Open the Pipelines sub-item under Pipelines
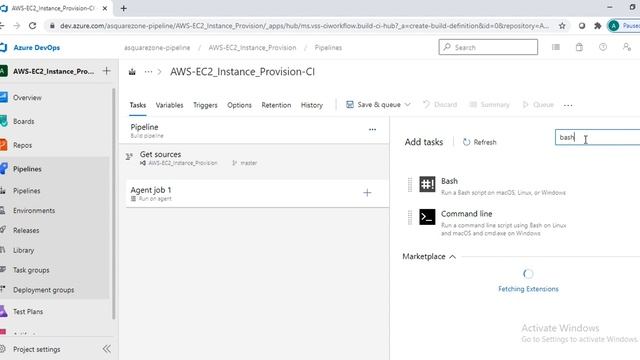640x360 pixels. pos(26,191)
